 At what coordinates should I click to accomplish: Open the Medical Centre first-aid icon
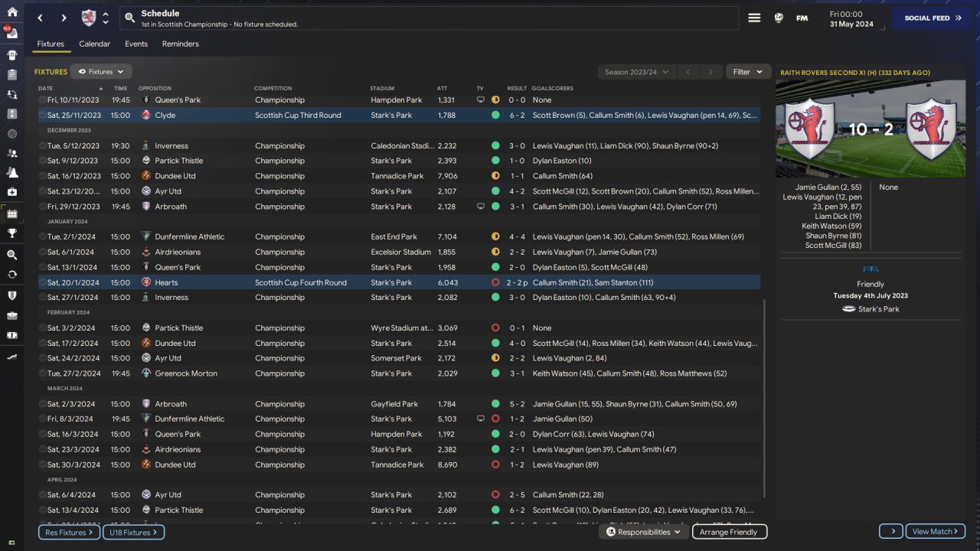(11, 192)
